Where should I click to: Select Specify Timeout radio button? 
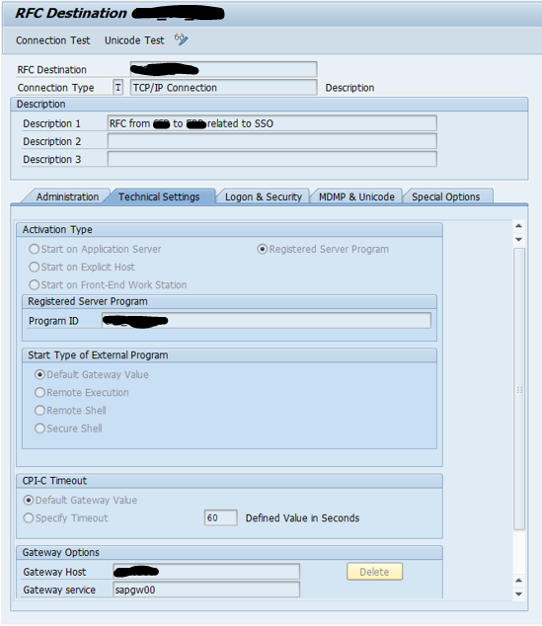pos(28,518)
